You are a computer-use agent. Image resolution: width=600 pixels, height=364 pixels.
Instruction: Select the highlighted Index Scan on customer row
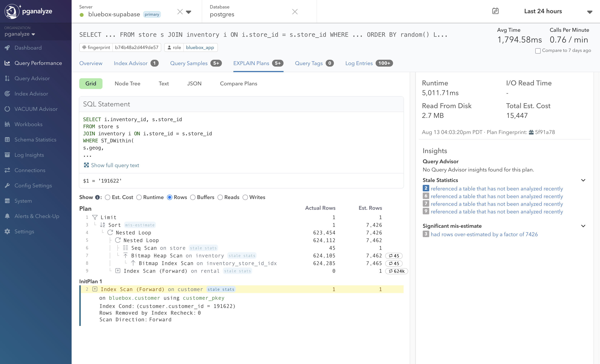pyautogui.click(x=241, y=289)
